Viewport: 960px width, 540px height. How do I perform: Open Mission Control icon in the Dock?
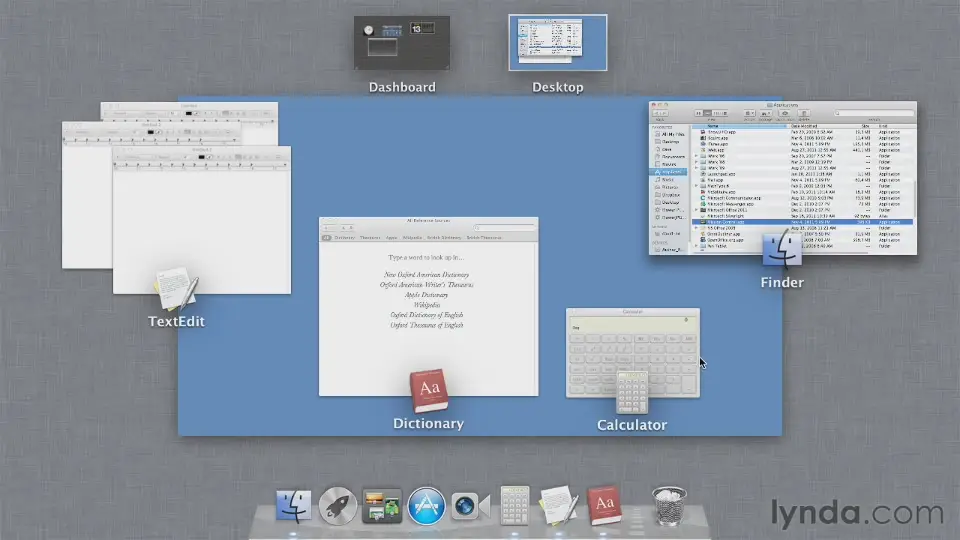[x=381, y=506]
